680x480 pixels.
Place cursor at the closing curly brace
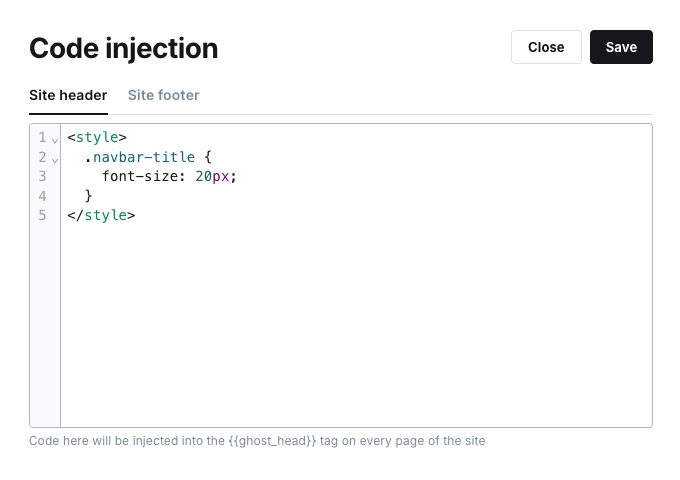[89, 196]
